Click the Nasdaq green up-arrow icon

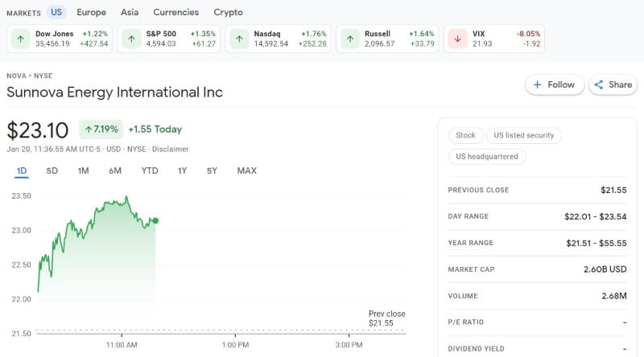[239, 39]
